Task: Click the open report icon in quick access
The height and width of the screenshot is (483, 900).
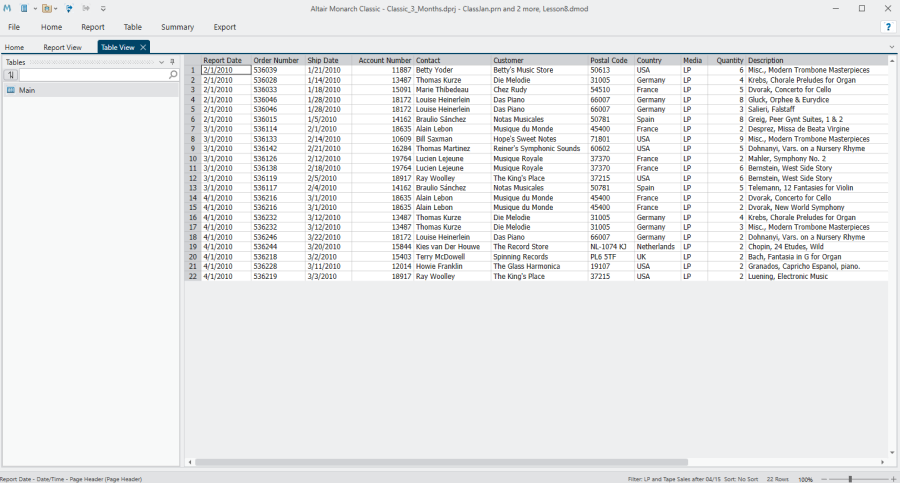Action: (24, 9)
